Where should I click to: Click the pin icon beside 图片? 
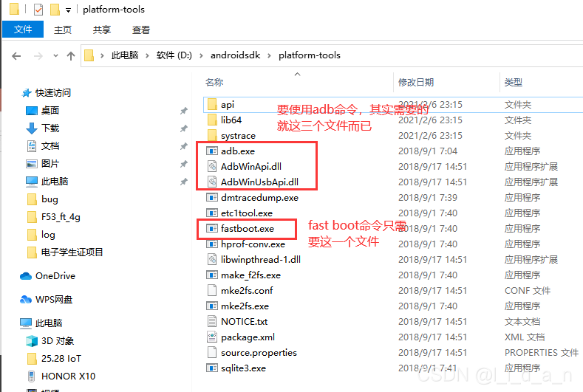pyautogui.click(x=184, y=164)
